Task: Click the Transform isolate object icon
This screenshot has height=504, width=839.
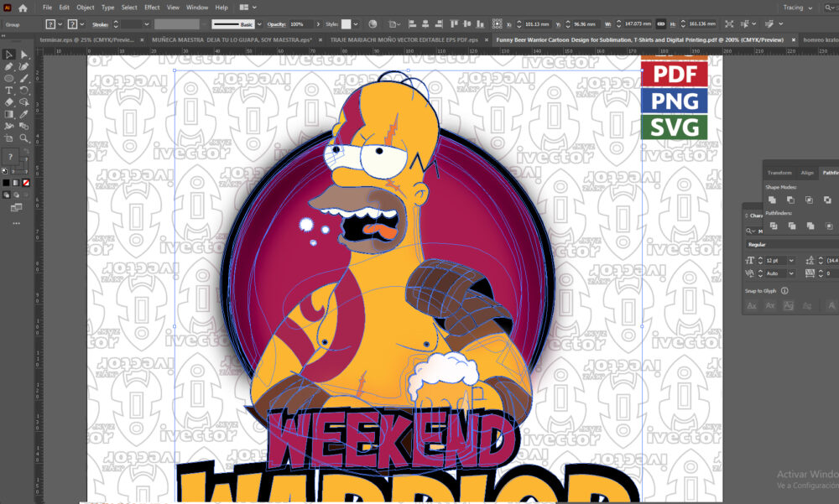Action: coord(729,24)
